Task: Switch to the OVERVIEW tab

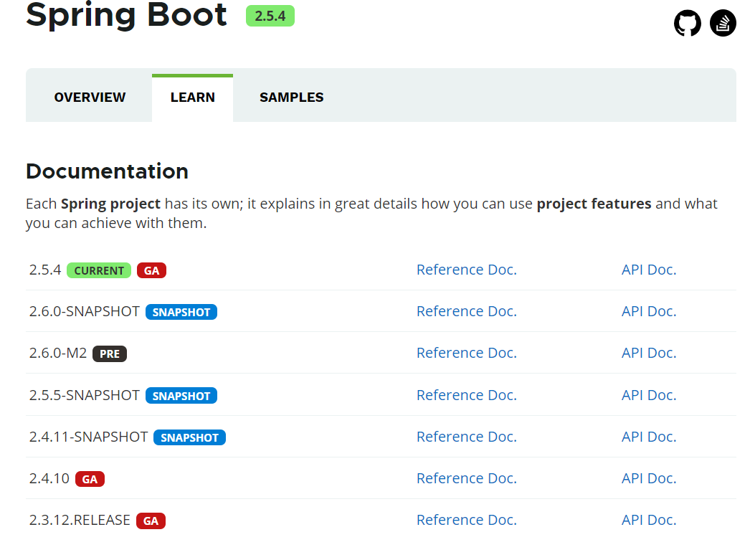Action: tap(90, 98)
